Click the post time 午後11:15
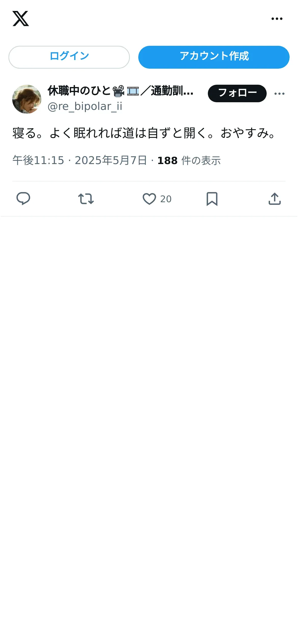Image resolution: width=298 pixels, height=644 pixels. click(x=38, y=160)
